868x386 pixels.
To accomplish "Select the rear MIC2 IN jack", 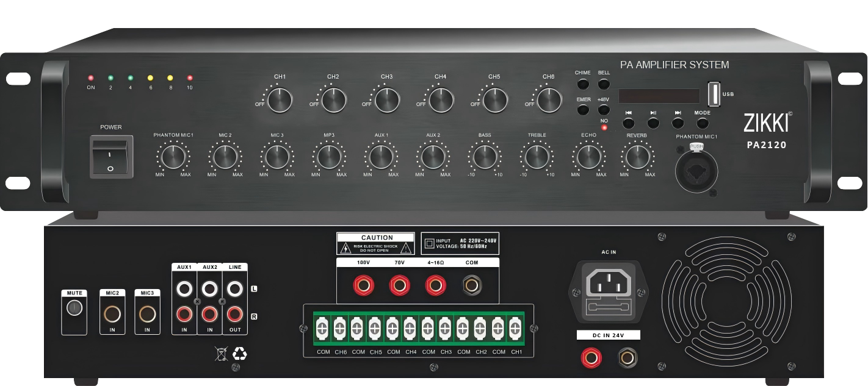I will 112,314.
